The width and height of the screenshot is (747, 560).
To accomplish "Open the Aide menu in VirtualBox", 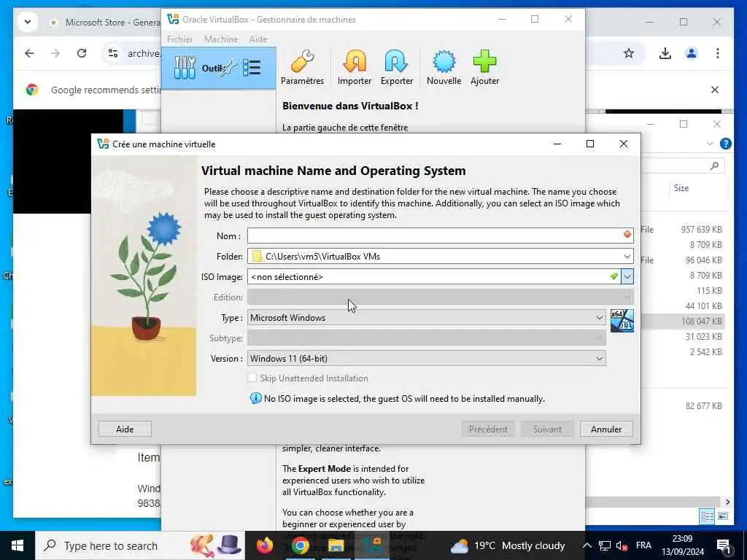I will pos(258,39).
